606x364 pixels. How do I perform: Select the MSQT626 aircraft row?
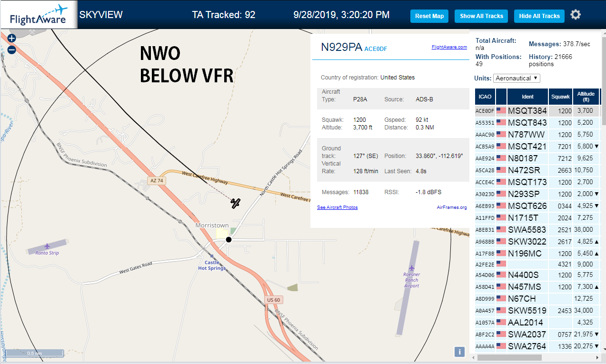click(537, 206)
